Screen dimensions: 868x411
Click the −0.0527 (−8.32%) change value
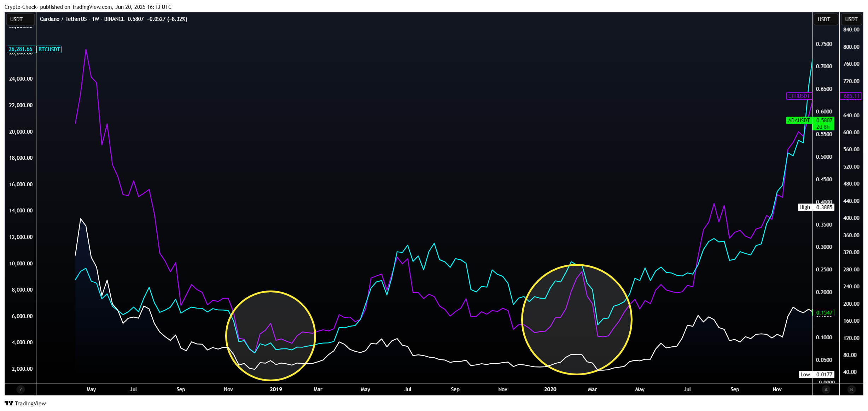pyautogui.click(x=167, y=19)
